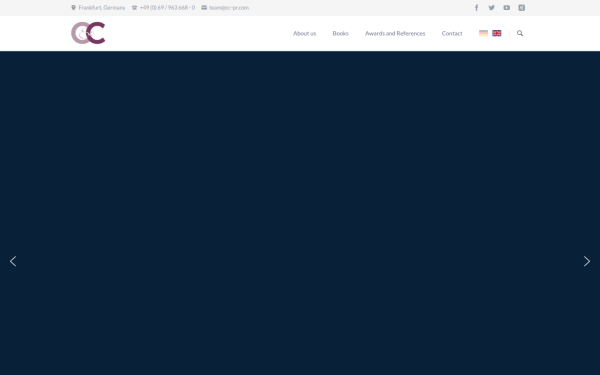The height and width of the screenshot is (375, 600).
Task: Open the Twitter profile icon
Action: coord(491,8)
